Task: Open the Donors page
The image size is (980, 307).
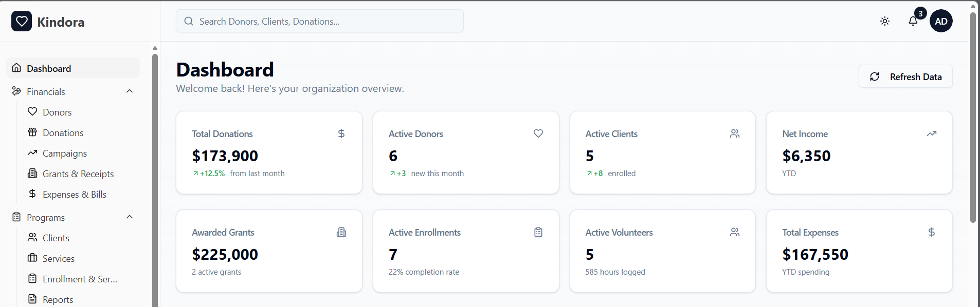Action: tap(57, 112)
